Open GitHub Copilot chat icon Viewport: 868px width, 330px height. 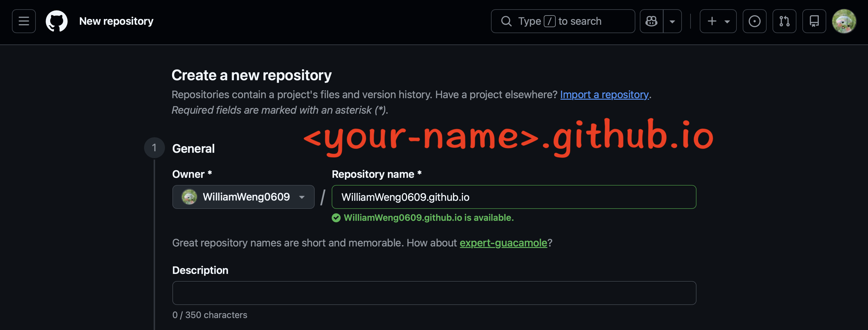651,21
